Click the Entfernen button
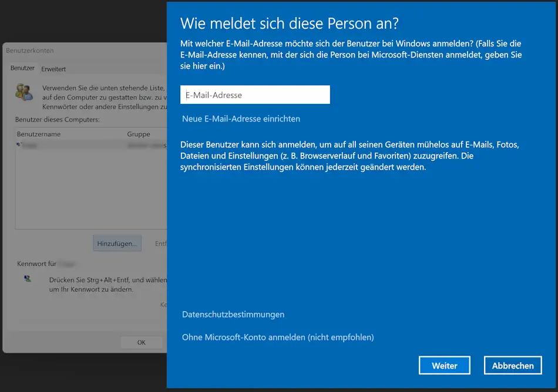The image size is (558, 392). (x=162, y=243)
